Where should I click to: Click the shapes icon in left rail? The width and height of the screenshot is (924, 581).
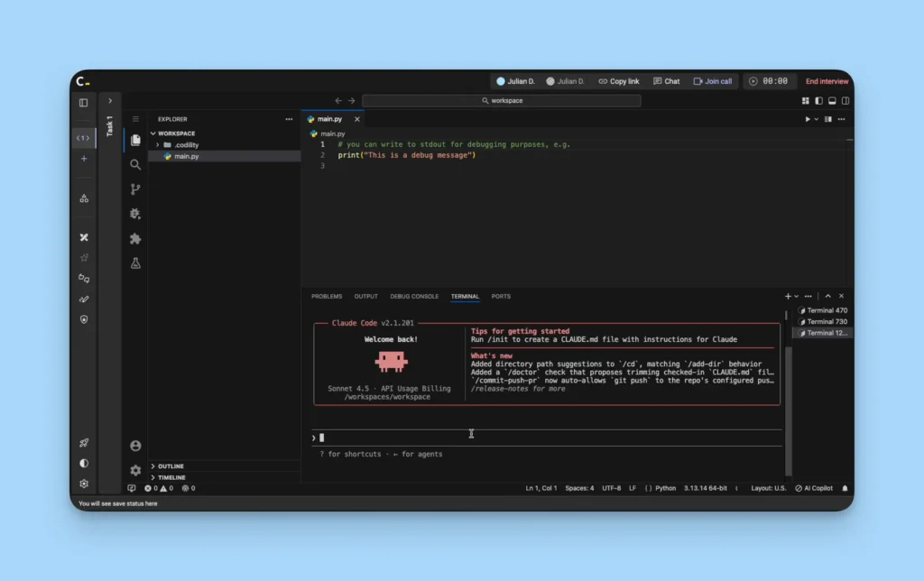84,198
